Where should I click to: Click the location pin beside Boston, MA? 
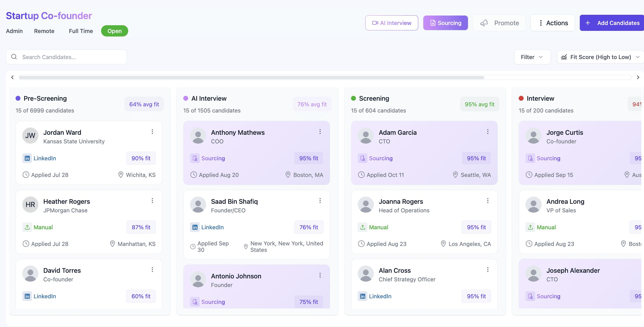tap(287, 175)
